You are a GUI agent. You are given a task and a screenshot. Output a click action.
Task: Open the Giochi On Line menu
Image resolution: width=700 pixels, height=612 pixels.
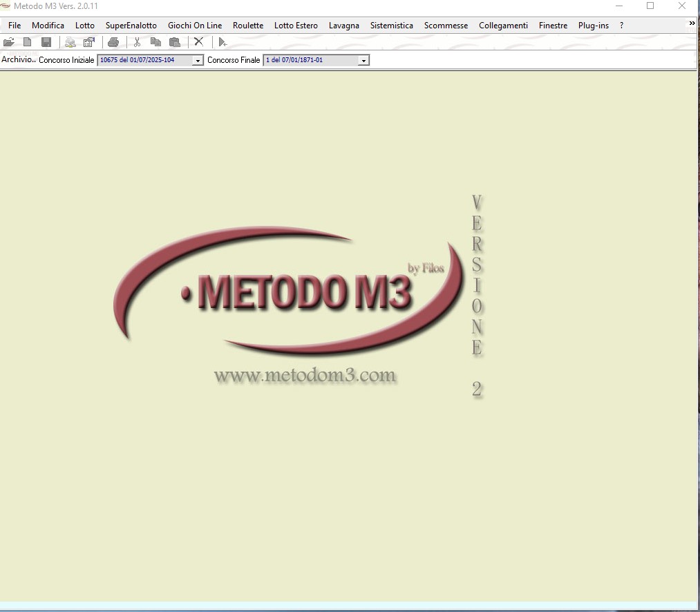(195, 26)
